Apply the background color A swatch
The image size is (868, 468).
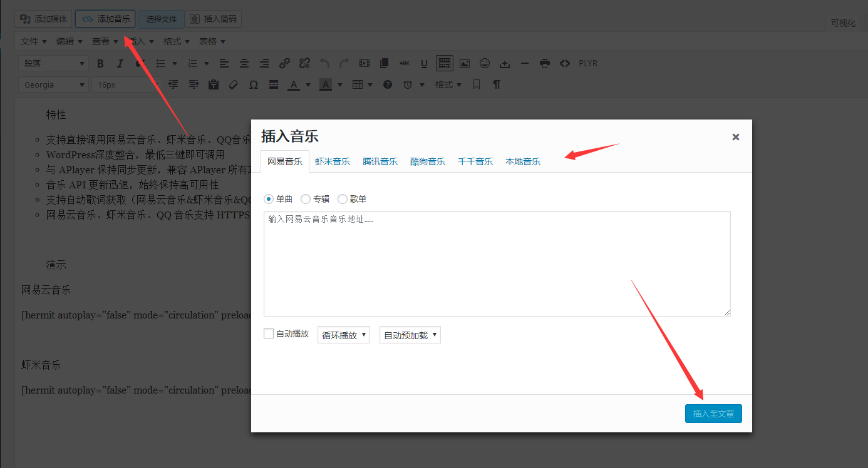pyautogui.click(x=326, y=84)
